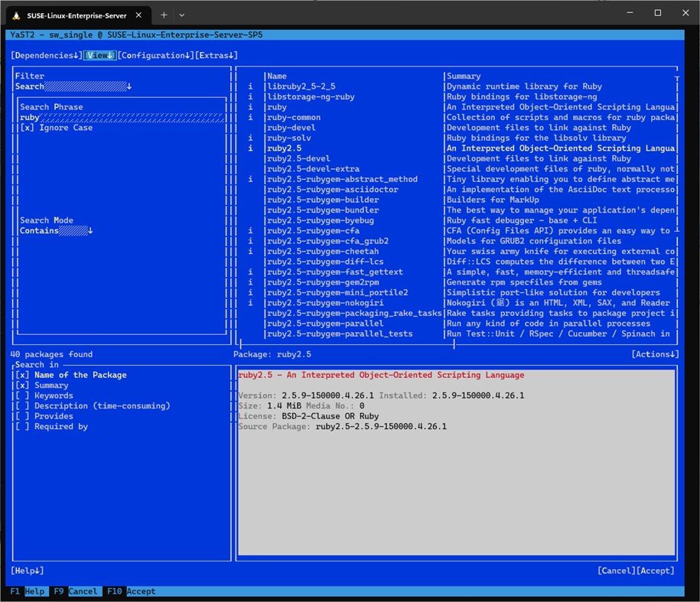The width and height of the screenshot is (700, 602).
Task: Close the SUSE-Linux-Enterprise-Server tab
Action: point(138,15)
